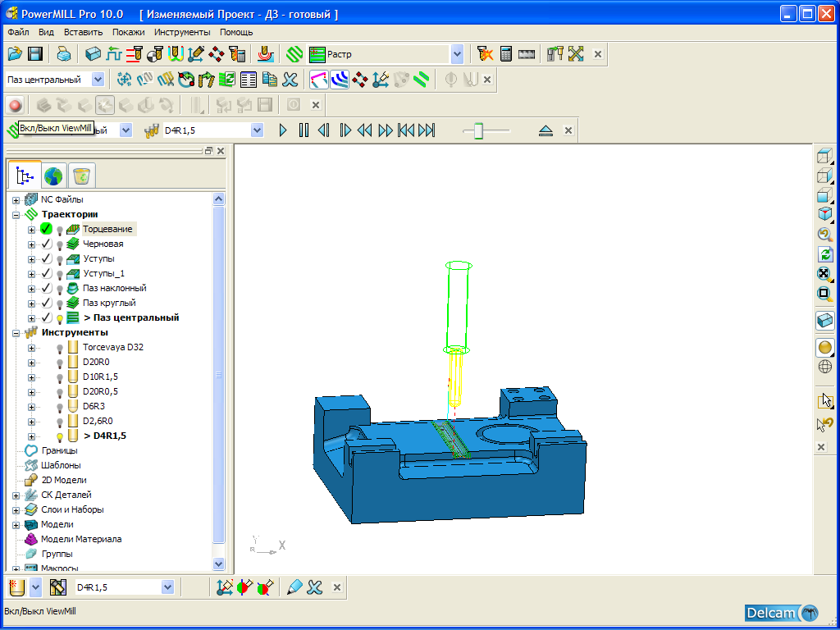Pause the simulation
Image resolution: width=840 pixels, height=630 pixels.
304,130
